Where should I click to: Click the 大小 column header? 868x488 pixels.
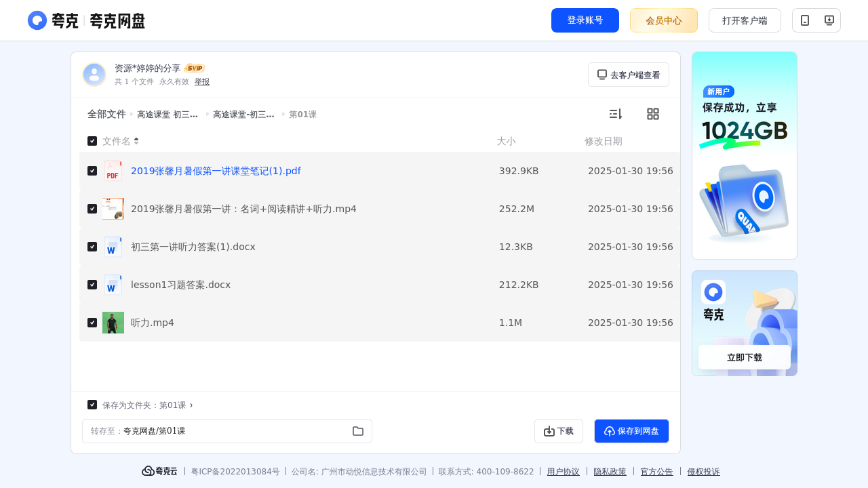506,141
